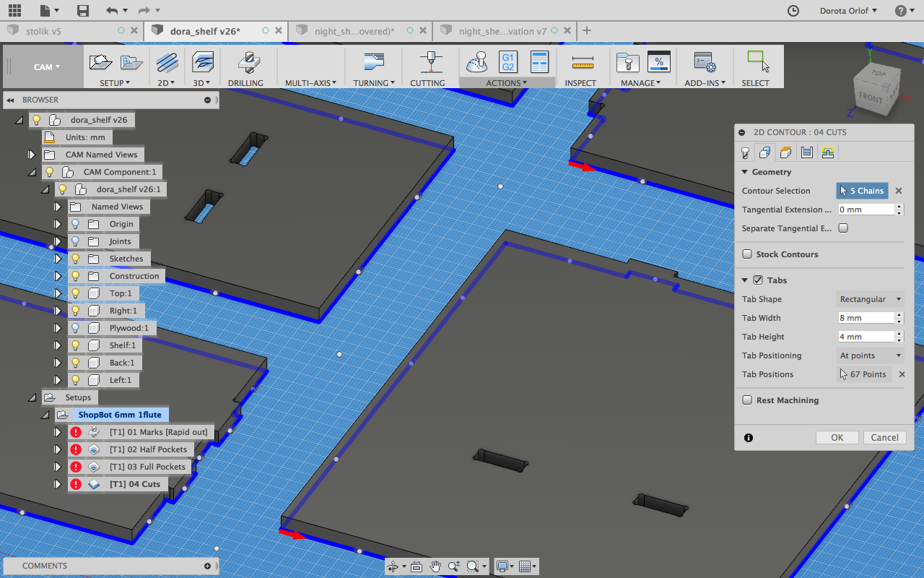This screenshot has width=924, height=578.
Task: Undo the last action
Action: [x=112, y=10]
